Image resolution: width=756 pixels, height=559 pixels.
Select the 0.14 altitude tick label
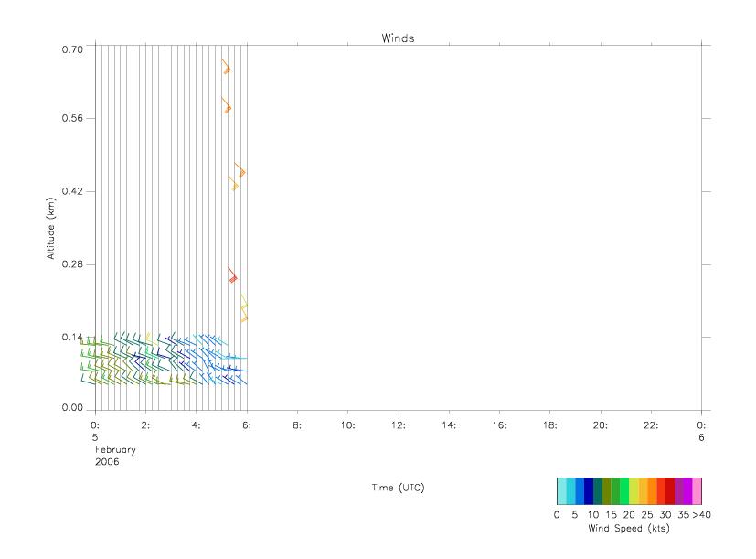coord(72,338)
